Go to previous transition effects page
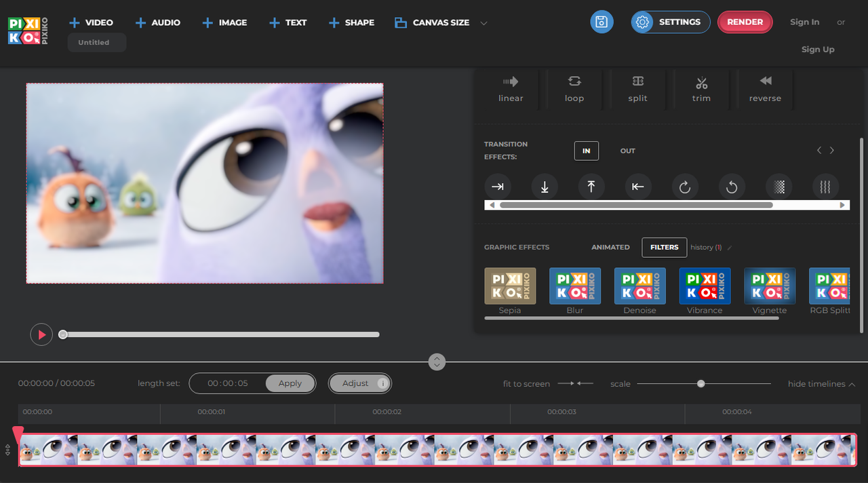 click(819, 151)
